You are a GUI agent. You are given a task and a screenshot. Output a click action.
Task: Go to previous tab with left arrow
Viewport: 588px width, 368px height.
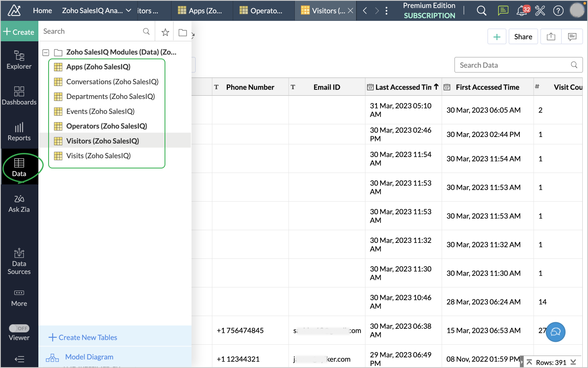pyautogui.click(x=365, y=11)
